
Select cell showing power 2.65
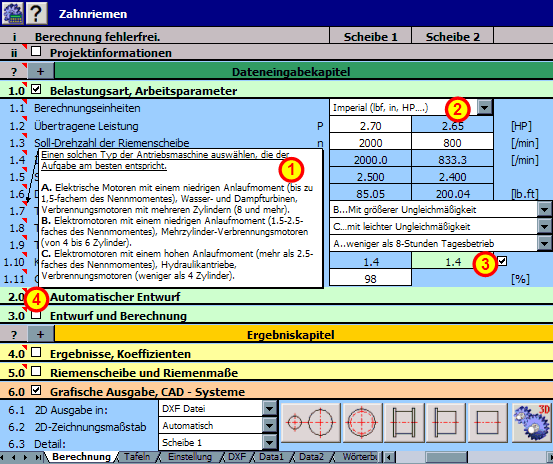pyautogui.click(x=452, y=126)
